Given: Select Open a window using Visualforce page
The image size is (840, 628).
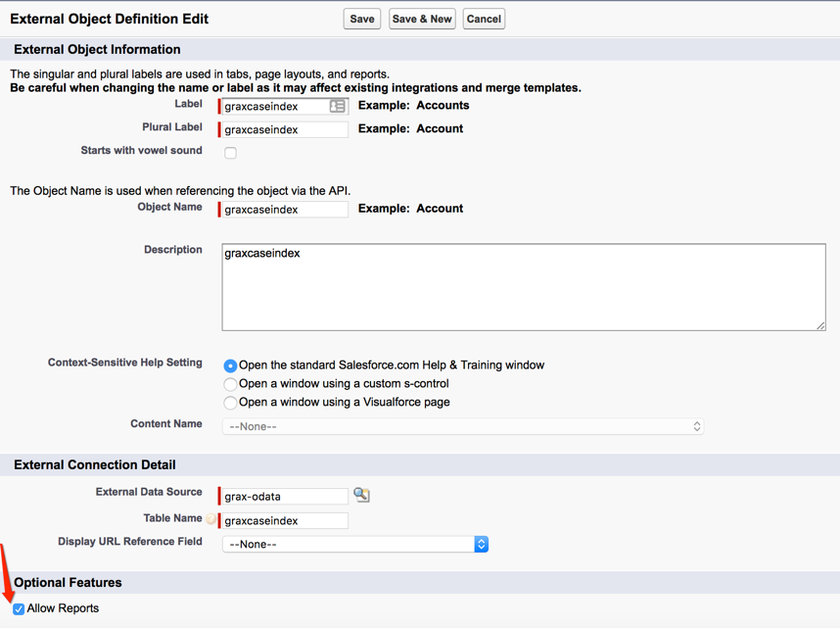Looking at the screenshot, I should pyautogui.click(x=230, y=403).
